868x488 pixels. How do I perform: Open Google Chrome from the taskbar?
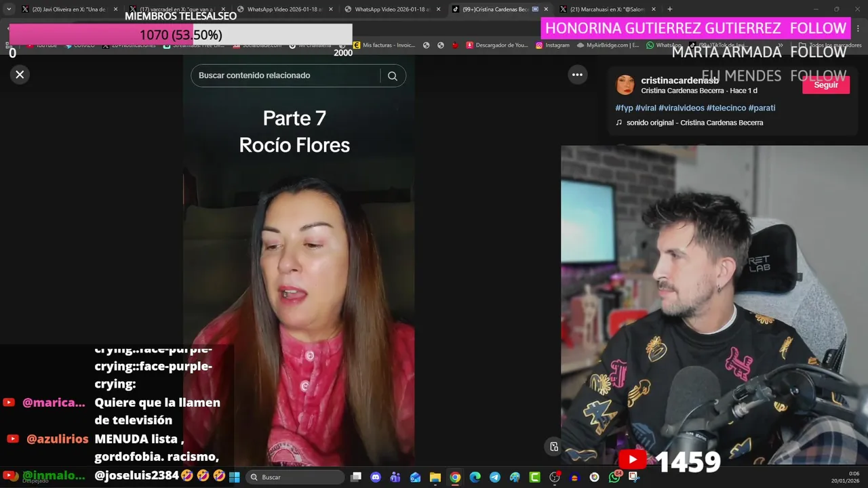pyautogui.click(x=455, y=477)
